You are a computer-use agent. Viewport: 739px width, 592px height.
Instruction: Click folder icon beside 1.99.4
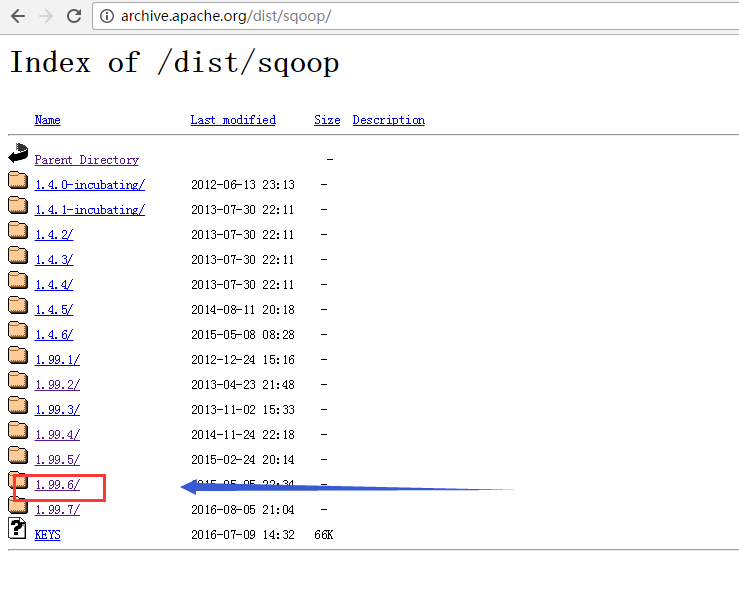pos(18,429)
